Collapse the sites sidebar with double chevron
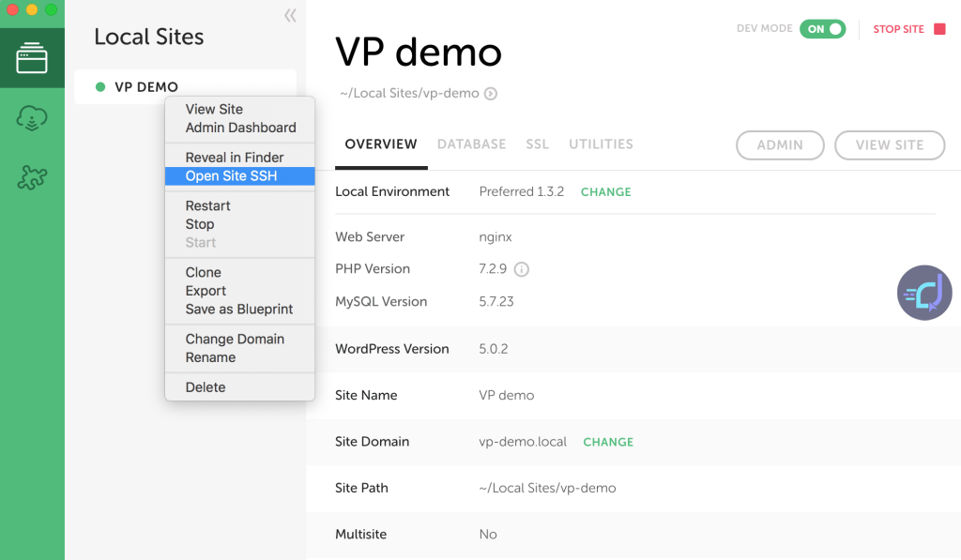The width and height of the screenshot is (961, 560). coord(291,15)
